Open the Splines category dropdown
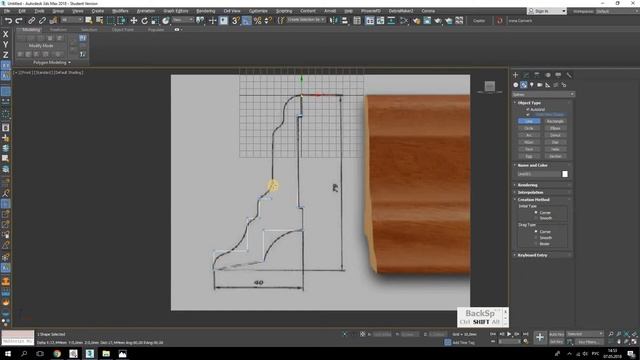 tap(543, 94)
